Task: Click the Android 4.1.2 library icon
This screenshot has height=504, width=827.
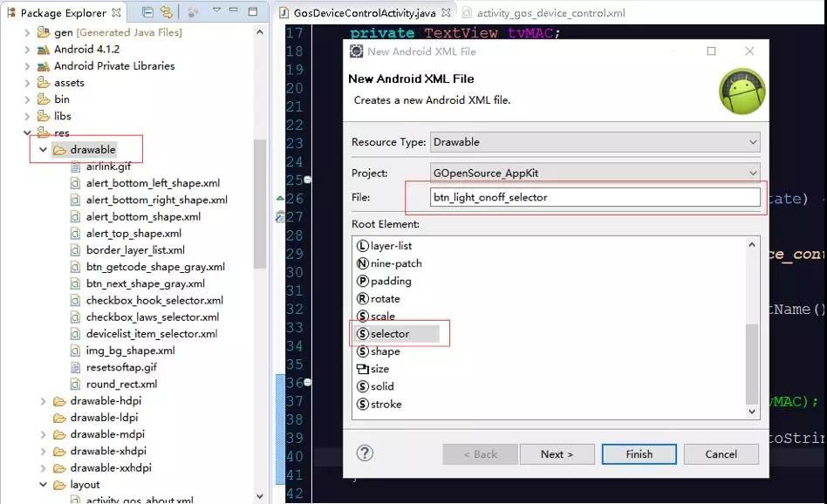Action: (x=44, y=50)
